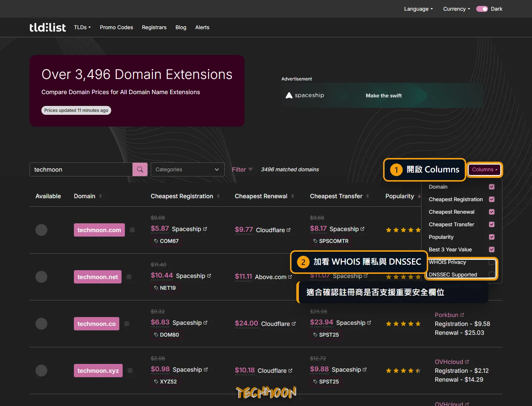Focus the techmoon search field
Screen dimensions: 532x406
click(81, 169)
